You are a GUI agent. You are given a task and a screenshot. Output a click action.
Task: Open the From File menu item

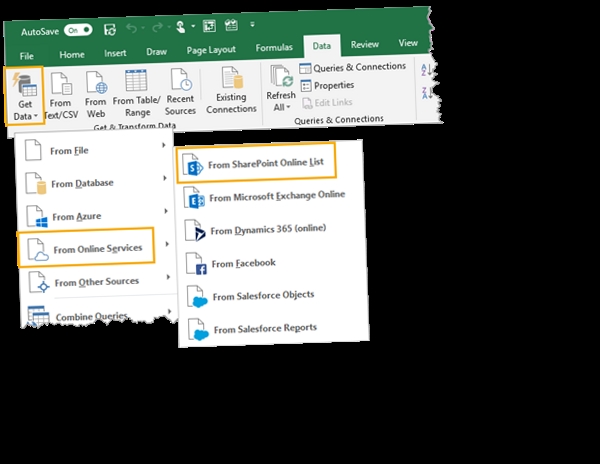(93, 149)
